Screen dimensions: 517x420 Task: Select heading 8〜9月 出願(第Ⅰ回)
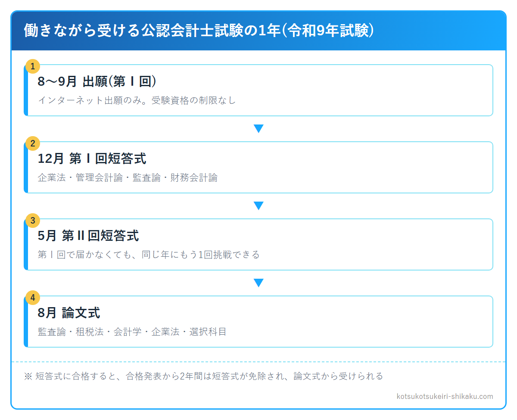97,81
